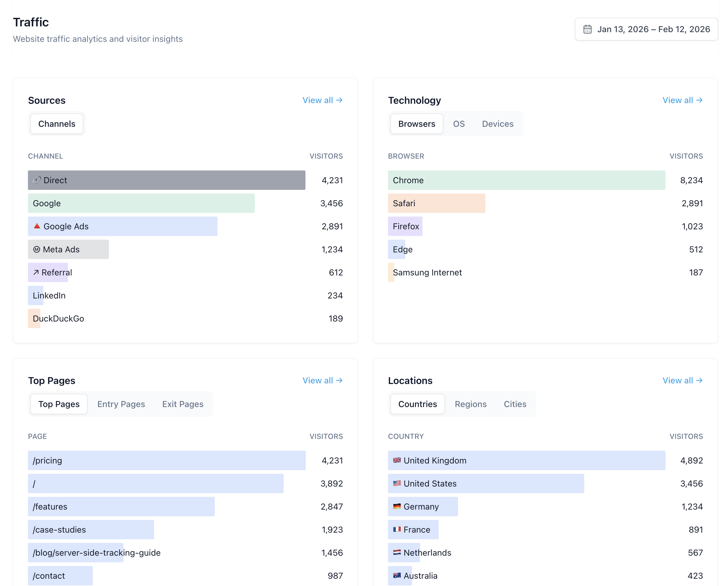Click the Meta Ads circle icon

pyautogui.click(x=36, y=249)
